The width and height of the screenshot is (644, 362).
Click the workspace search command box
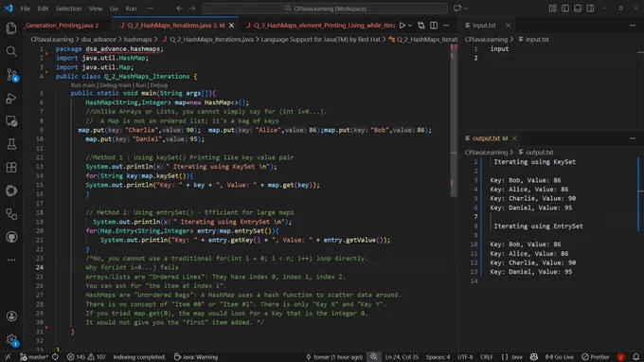tap(325, 9)
